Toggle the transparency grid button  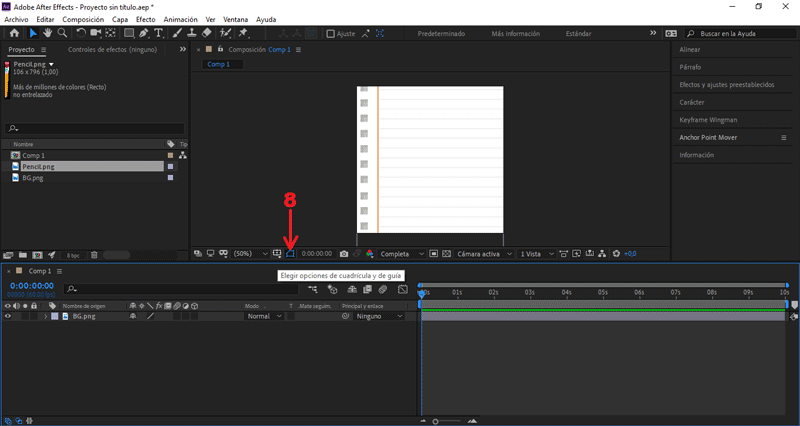pyautogui.click(x=446, y=254)
